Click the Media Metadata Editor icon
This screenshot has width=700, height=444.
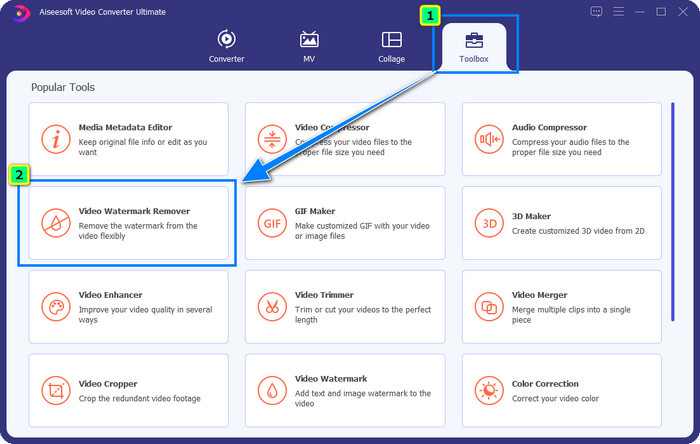[56, 139]
